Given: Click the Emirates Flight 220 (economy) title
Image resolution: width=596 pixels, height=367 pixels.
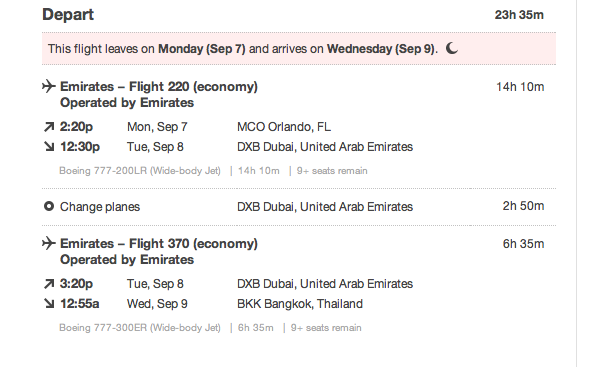Looking at the screenshot, I should tap(159, 87).
